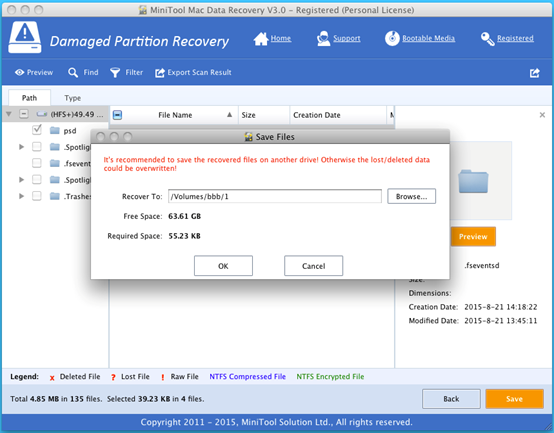Click the Deleted File red x legend icon
The width and height of the screenshot is (554, 433).
52,378
